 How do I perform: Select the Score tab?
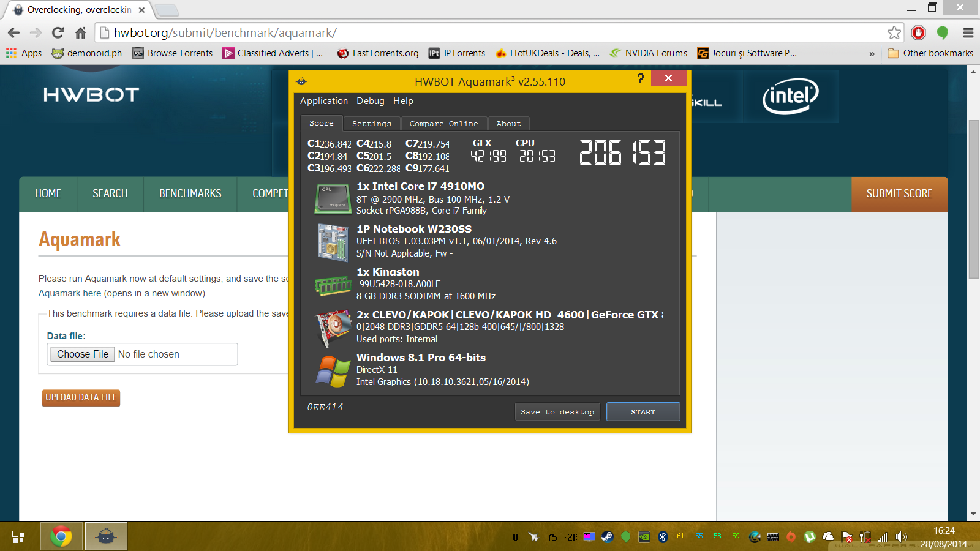click(322, 123)
